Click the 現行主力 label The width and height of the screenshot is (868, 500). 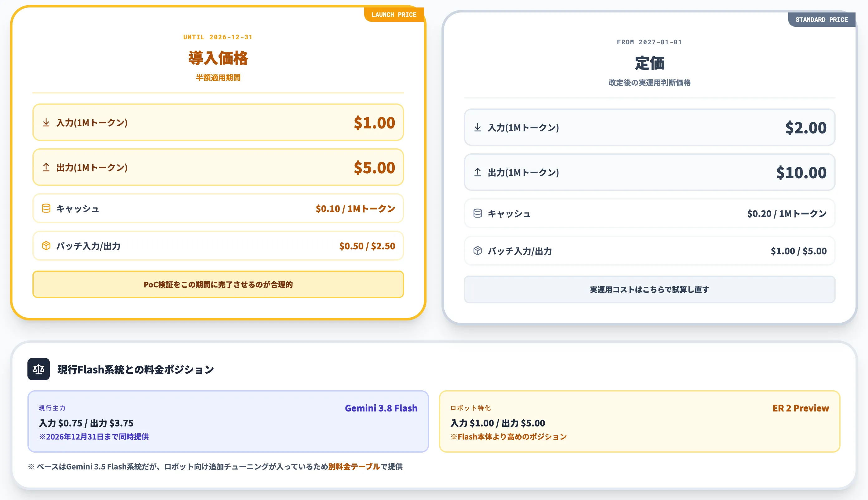point(52,408)
